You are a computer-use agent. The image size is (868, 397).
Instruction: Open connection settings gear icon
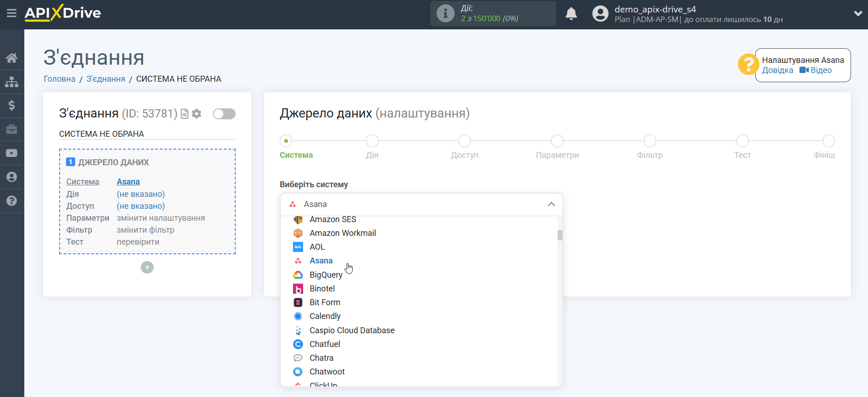click(x=197, y=114)
